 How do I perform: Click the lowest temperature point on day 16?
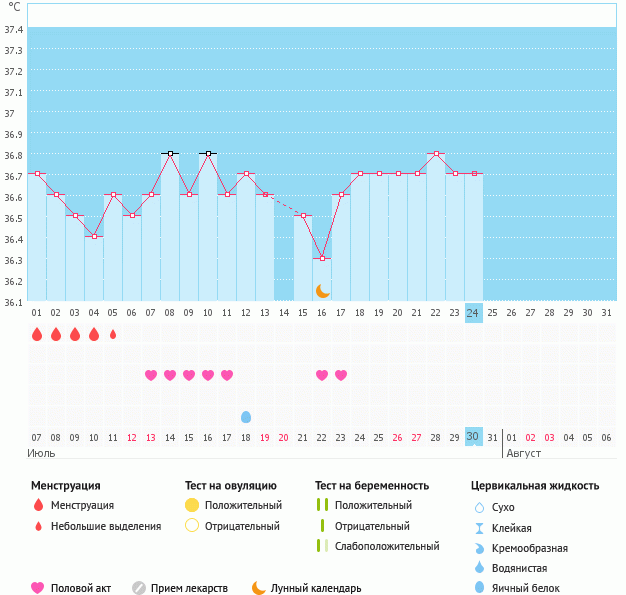click(322, 259)
